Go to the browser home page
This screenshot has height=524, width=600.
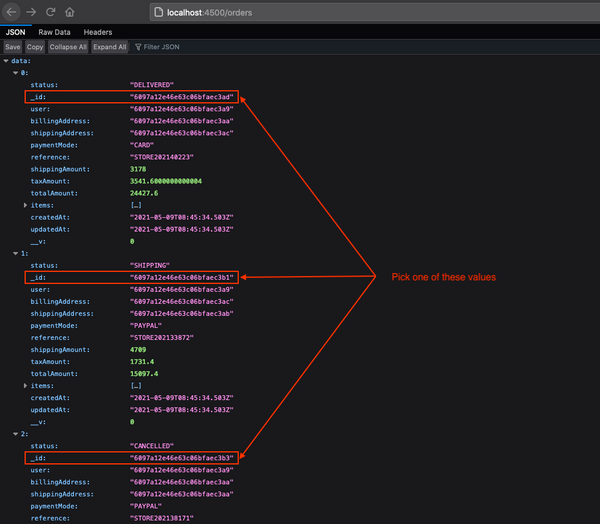point(69,12)
